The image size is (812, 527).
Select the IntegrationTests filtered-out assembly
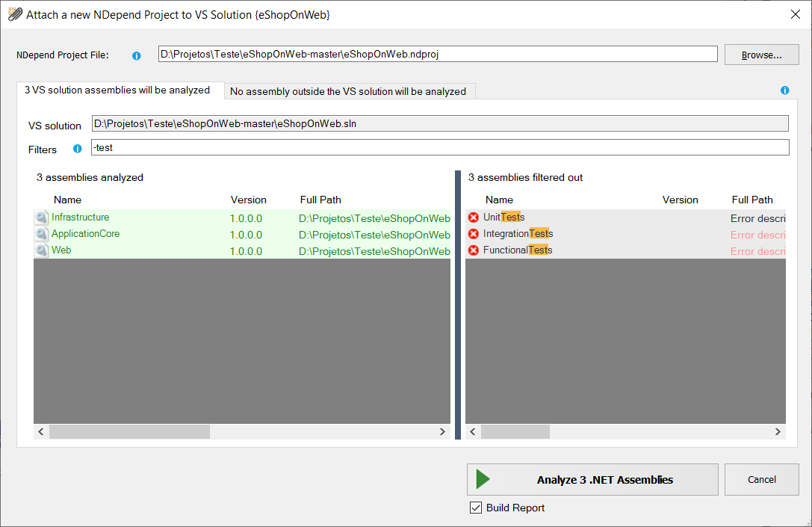coord(518,234)
